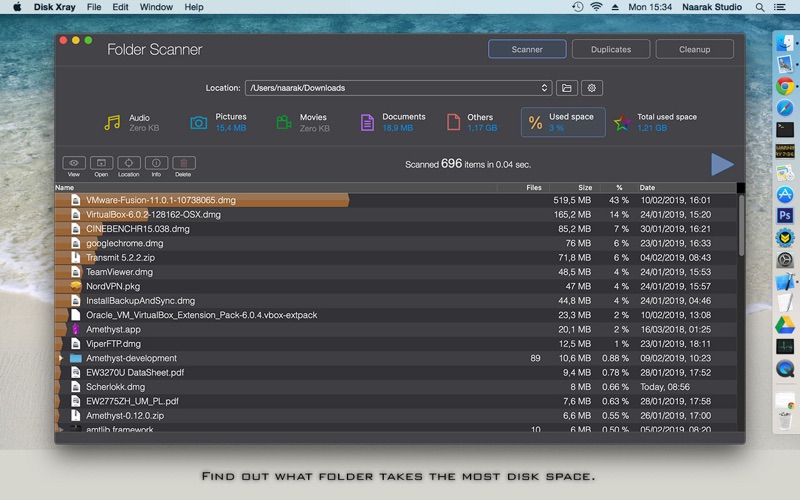
Task: Sort by the Name column header
Action: [x=64, y=187]
